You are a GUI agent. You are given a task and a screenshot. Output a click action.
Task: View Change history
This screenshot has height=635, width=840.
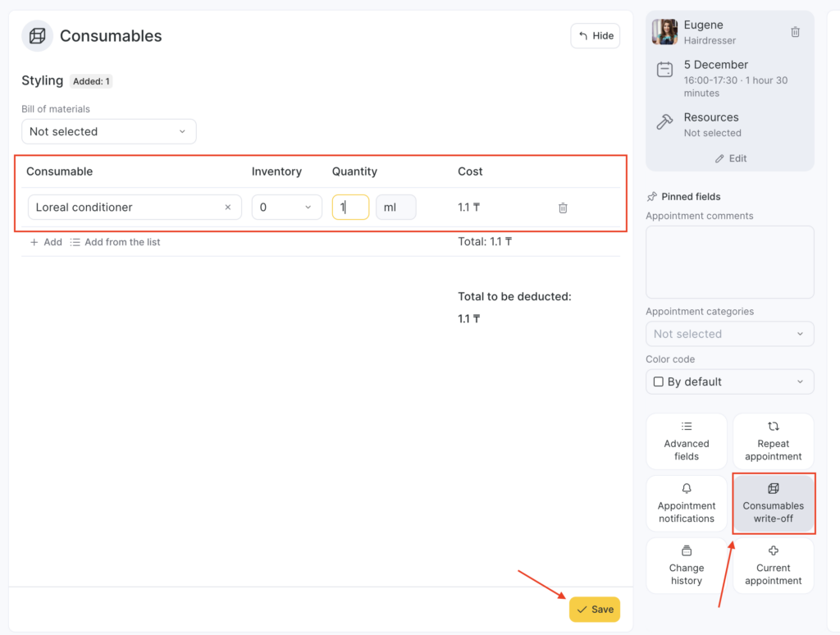687,565
